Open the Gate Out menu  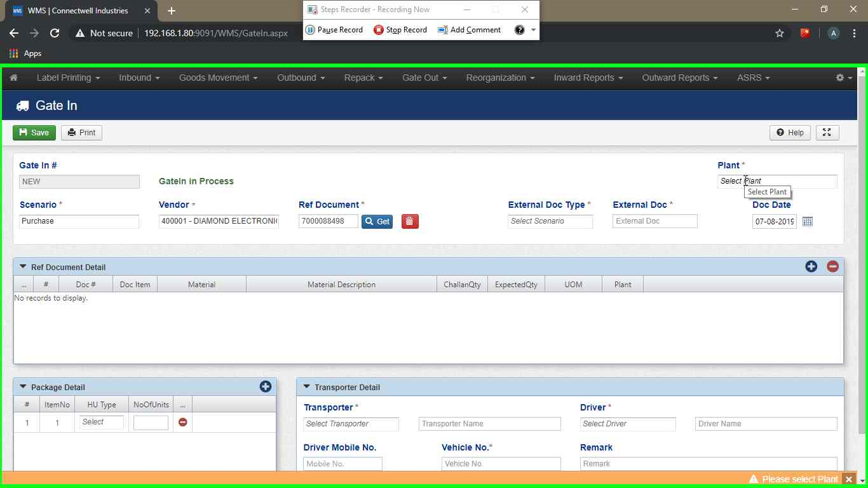[x=424, y=78]
